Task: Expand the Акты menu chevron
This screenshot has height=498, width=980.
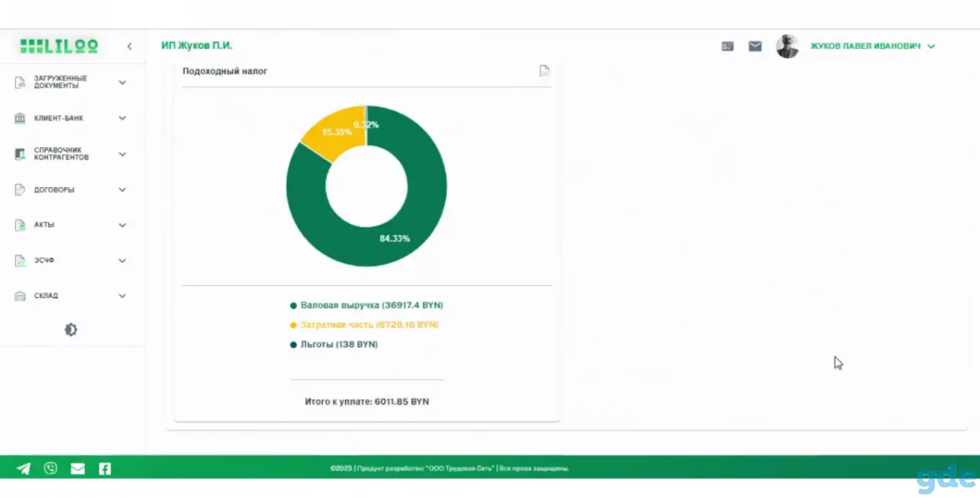Action: click(x=122, y=225)
